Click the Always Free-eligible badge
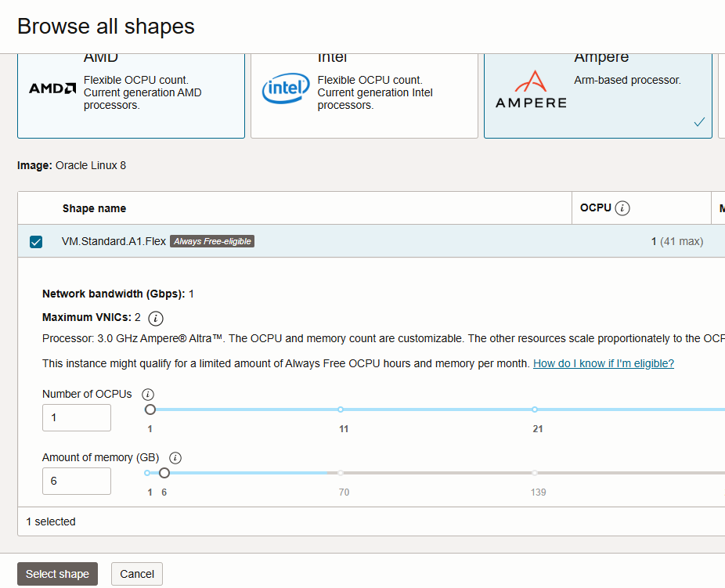725x588 pixels. (x=212, y=242)
